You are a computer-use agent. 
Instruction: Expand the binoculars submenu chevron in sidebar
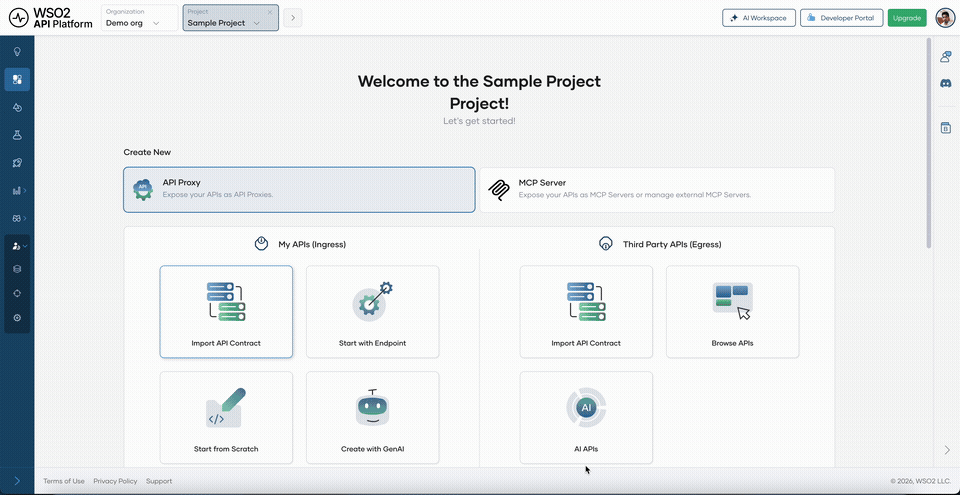[25, 218]
